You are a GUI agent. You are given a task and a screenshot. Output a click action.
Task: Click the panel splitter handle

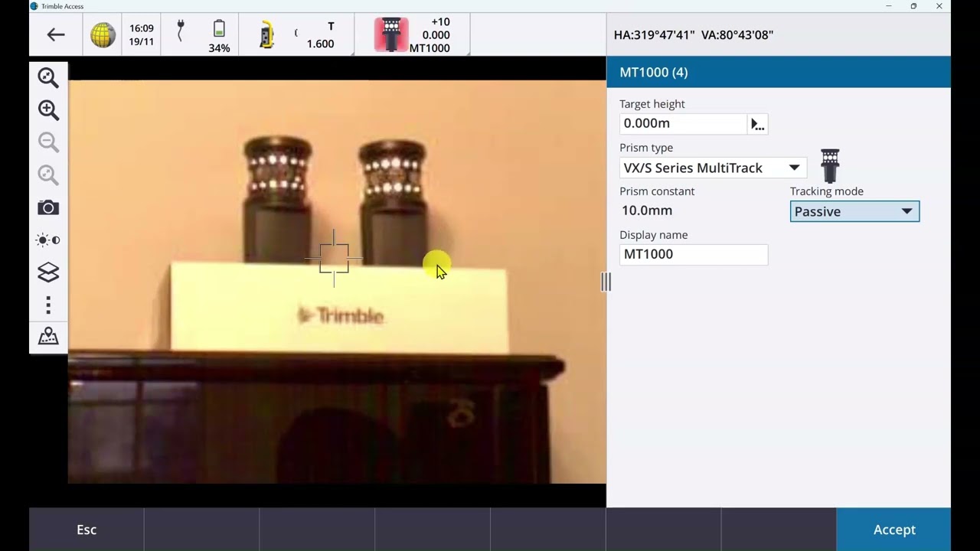(606, 282)
